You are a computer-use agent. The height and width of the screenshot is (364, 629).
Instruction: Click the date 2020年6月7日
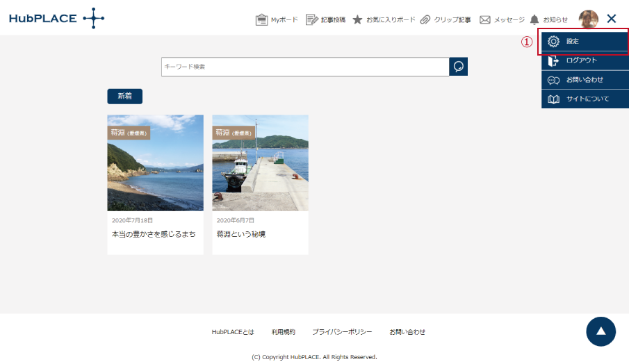pyautogui.click(x=236, y=220)
